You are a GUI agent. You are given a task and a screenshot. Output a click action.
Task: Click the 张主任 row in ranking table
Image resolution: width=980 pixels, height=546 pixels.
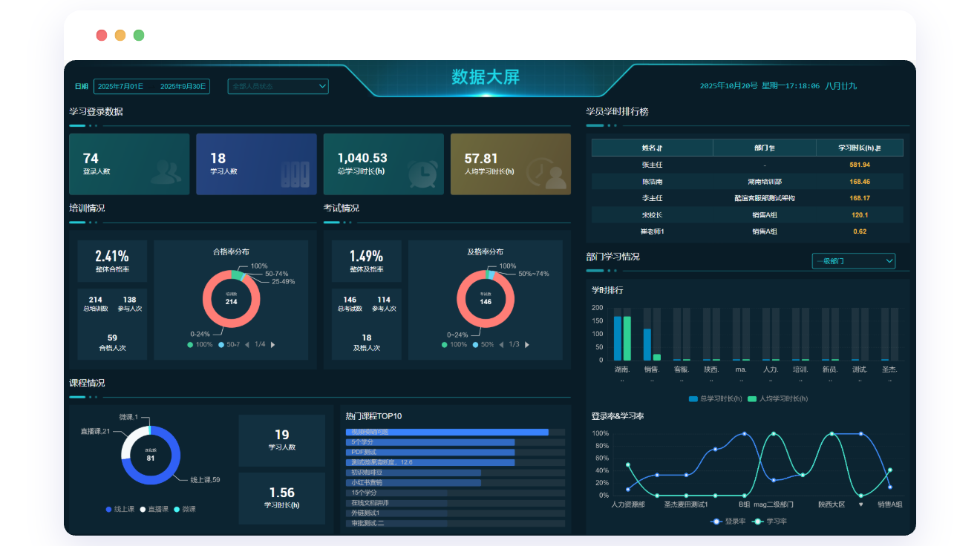coord(747,165)
